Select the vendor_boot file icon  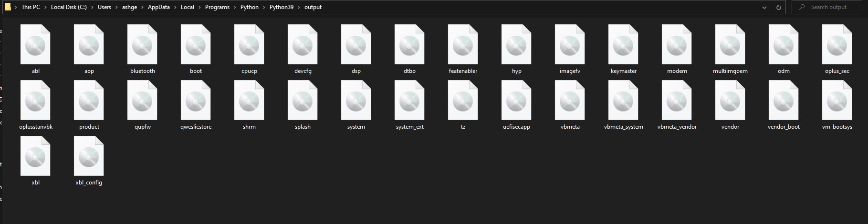(x=784, y=101)
